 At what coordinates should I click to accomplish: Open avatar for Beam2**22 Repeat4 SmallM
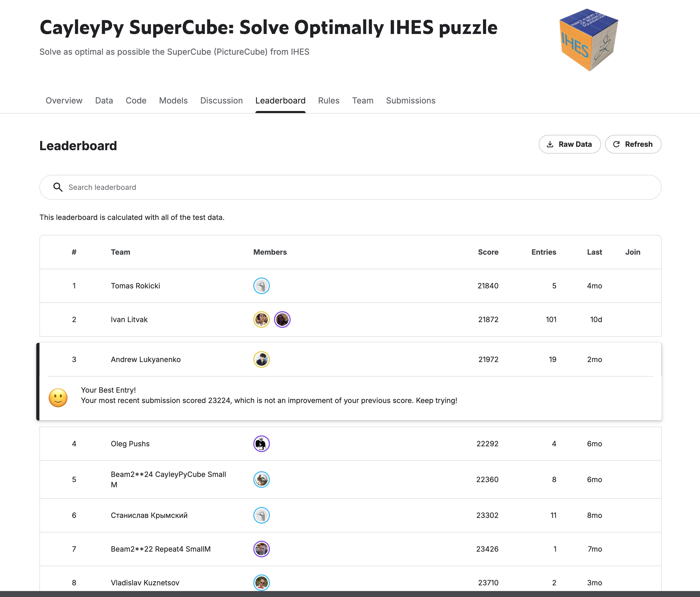pos(262,549)
